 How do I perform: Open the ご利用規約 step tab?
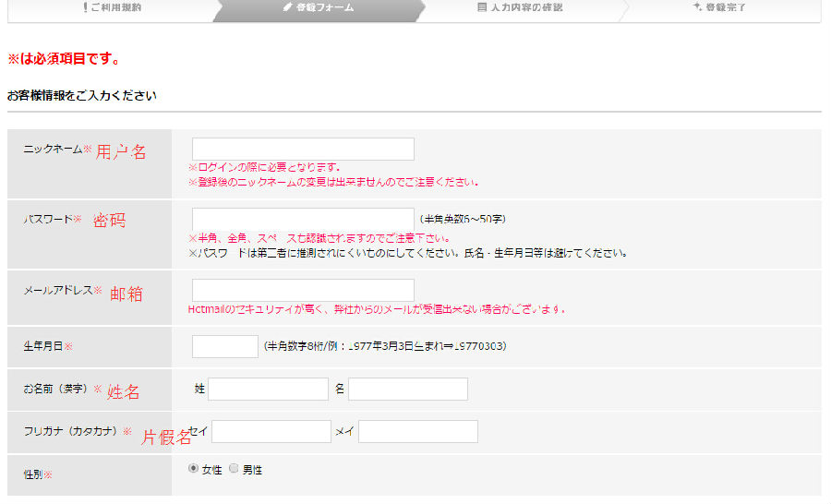click(116, 7)
